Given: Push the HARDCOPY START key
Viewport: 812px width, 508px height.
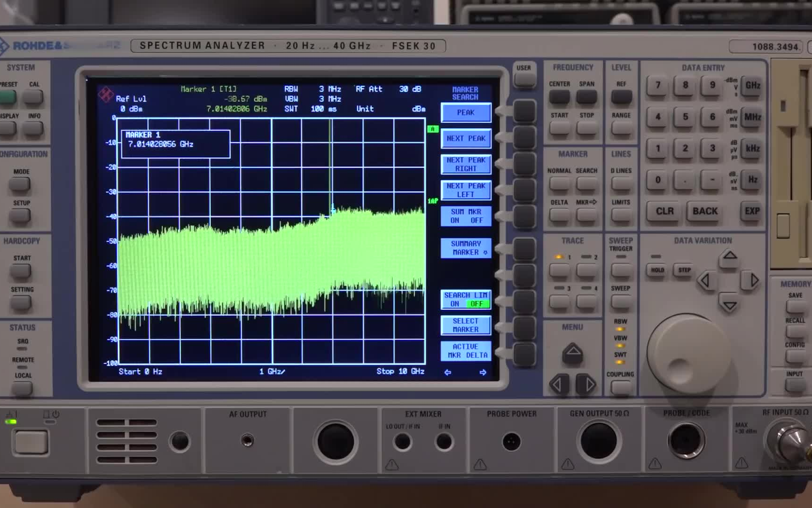Looking at the screenshot, I should pyautogui.click(x=21, y=271).
